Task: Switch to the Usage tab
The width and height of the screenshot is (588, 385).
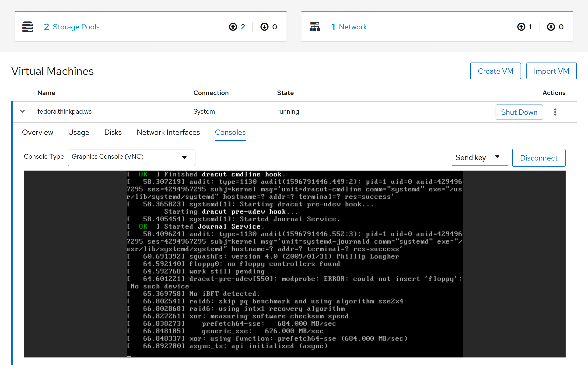Action: pyautogui.click(x=79, y=133)
